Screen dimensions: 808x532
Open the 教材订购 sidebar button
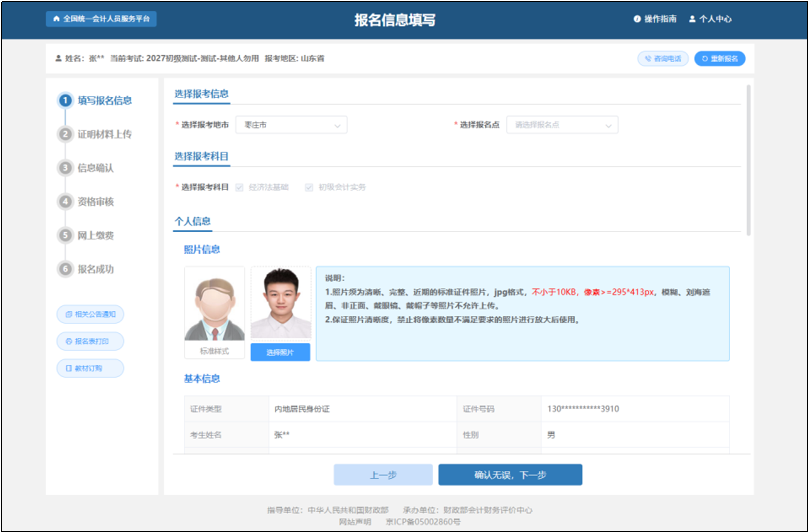pos(90,368)
